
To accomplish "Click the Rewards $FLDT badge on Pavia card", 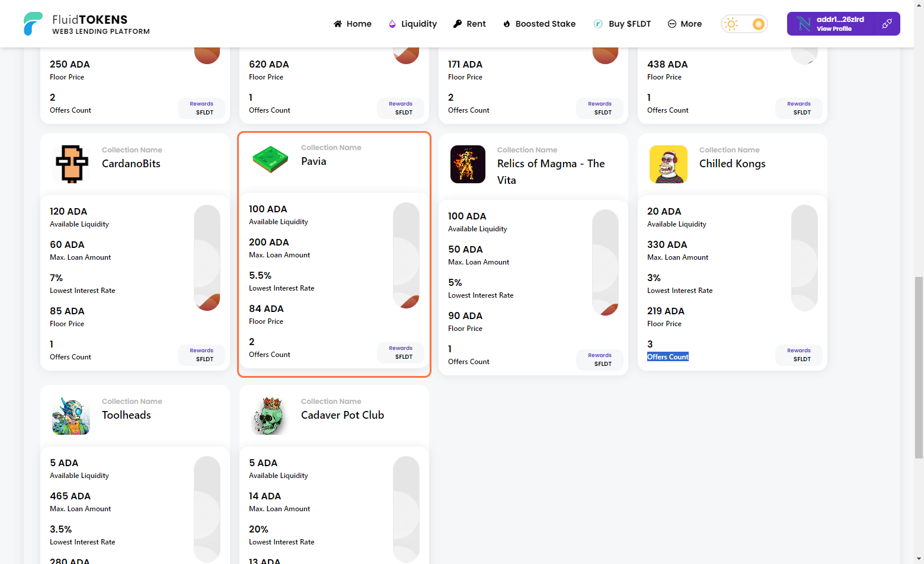I will coord(401,352).
